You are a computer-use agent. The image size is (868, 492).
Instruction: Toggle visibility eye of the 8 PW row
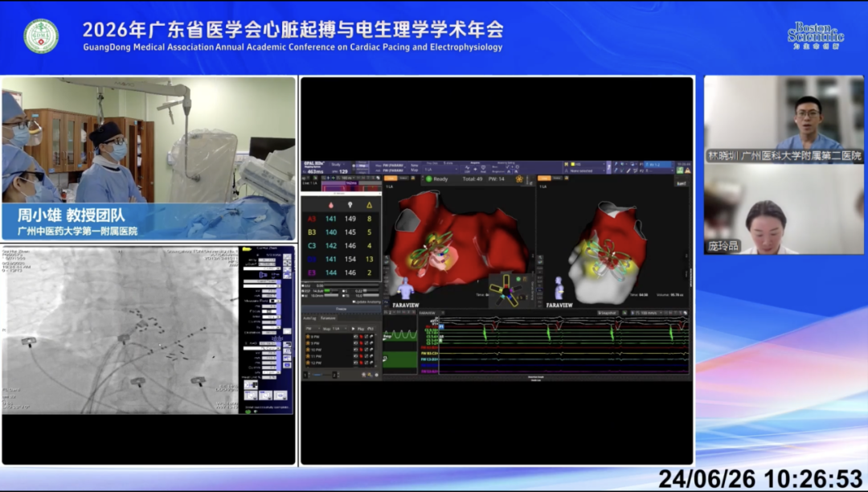point(355,337)
